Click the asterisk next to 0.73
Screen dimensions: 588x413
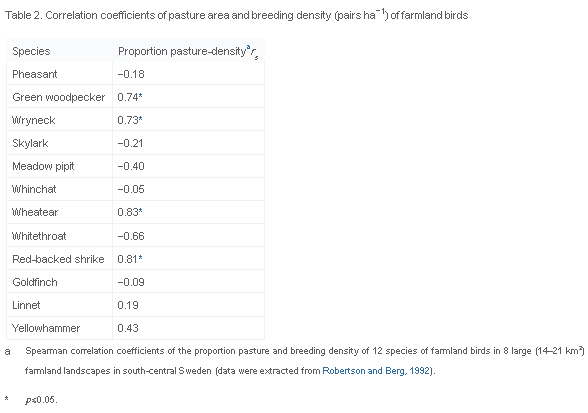point(141,119)
